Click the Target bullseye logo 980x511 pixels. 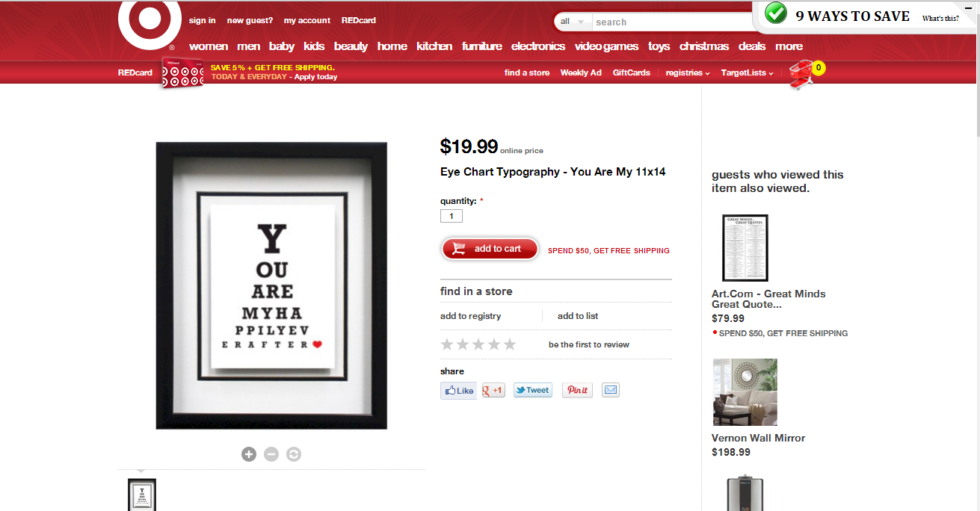click(150, 22)
